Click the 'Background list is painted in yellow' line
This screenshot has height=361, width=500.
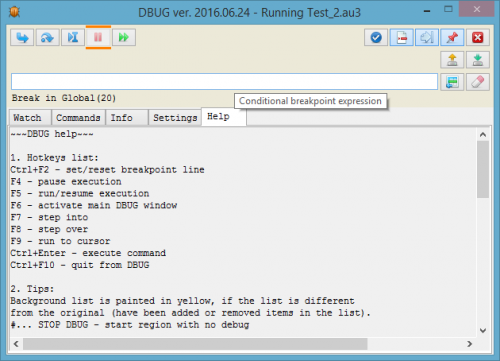point(182,301)
